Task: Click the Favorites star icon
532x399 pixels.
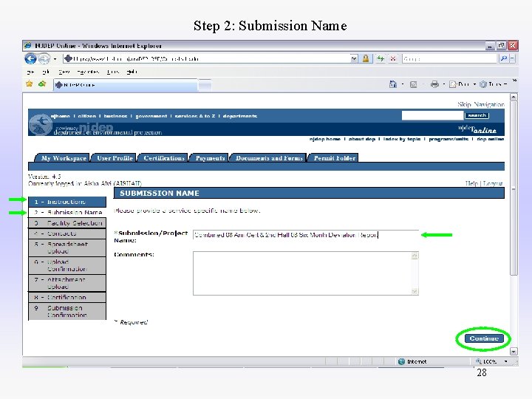Action: tap(30, 83)
